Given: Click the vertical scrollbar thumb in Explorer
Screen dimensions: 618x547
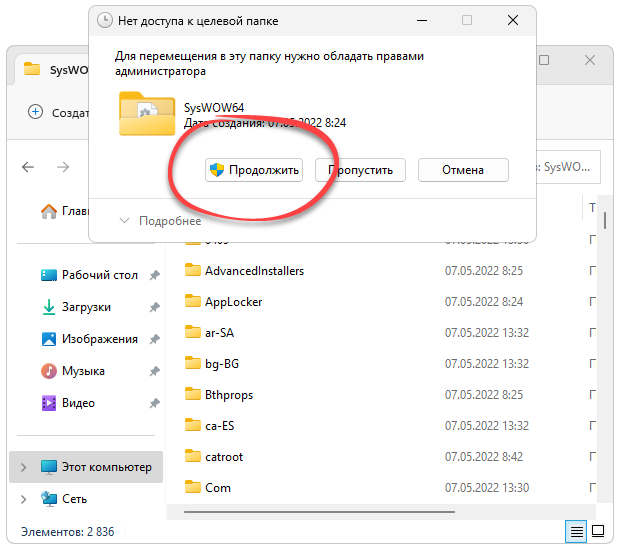Looking at the screenshot, I should coord(605,220).
